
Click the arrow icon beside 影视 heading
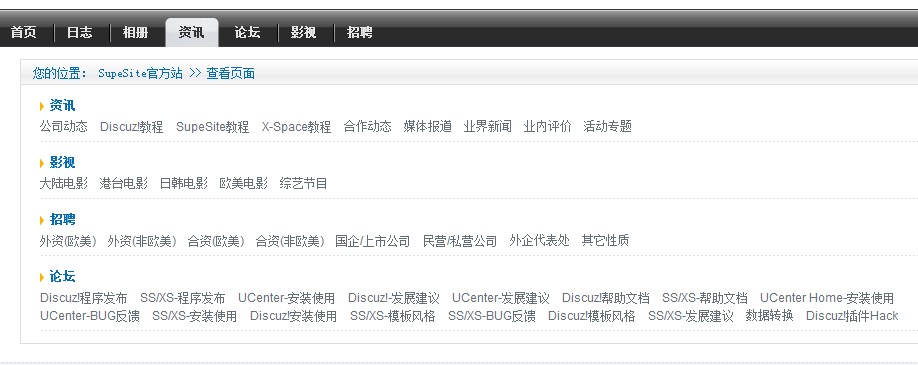pyautogui.click(x=42, y=163)
